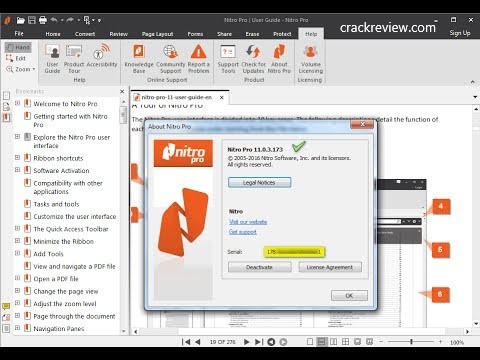
Task: Expand Software Activation bookmark
Action: (17, 170)
